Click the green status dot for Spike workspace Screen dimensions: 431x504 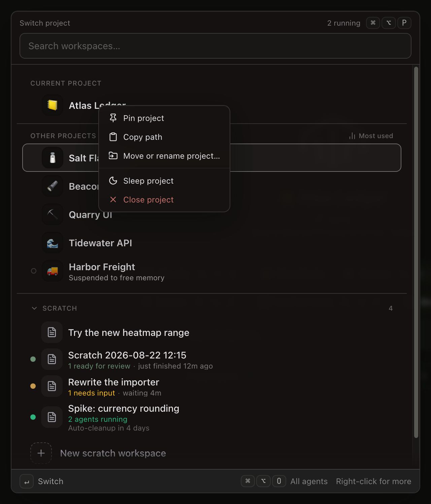tap(33, 417)
